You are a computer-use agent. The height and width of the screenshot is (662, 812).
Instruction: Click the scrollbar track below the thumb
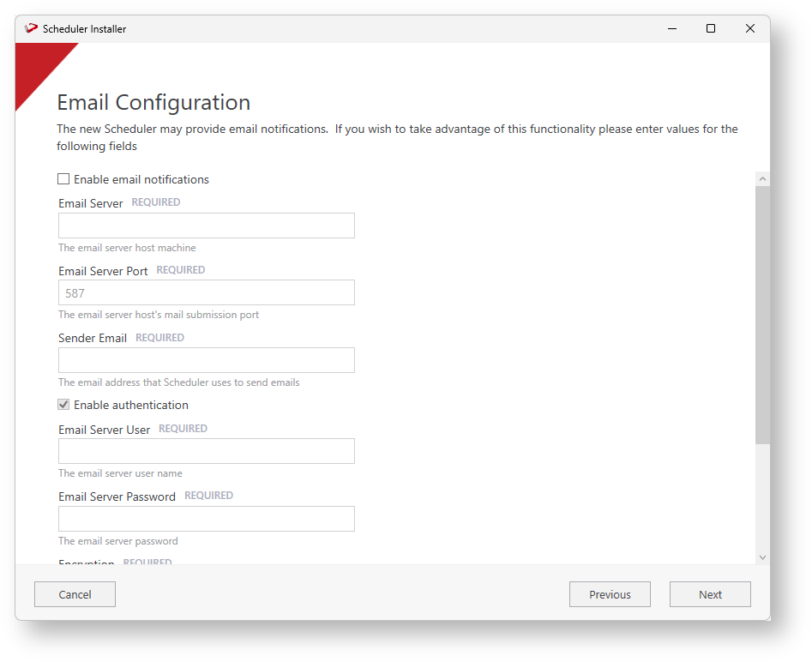[762, 497]
